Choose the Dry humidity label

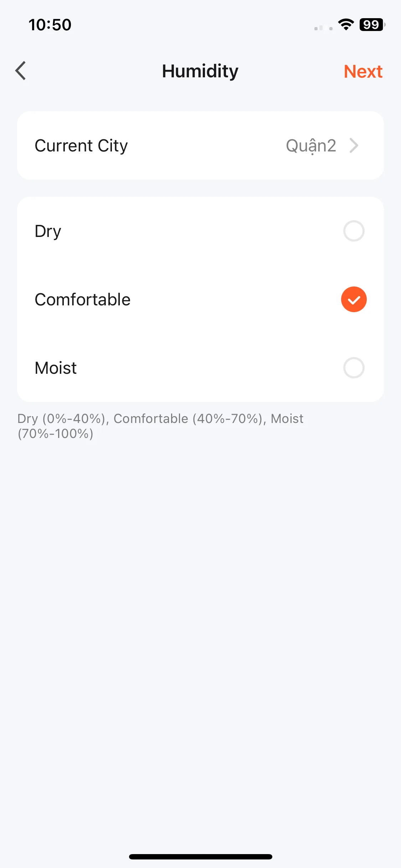[x=48, y=232]
